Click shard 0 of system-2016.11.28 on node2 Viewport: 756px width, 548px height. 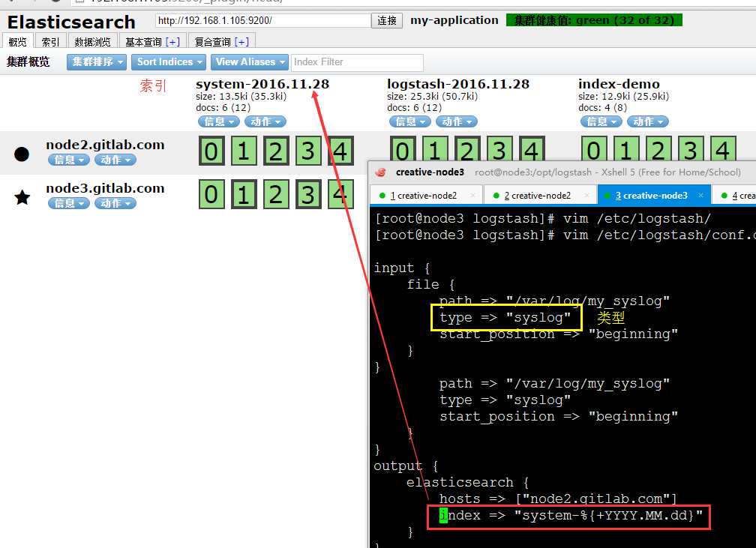click(x=211, y=151)
